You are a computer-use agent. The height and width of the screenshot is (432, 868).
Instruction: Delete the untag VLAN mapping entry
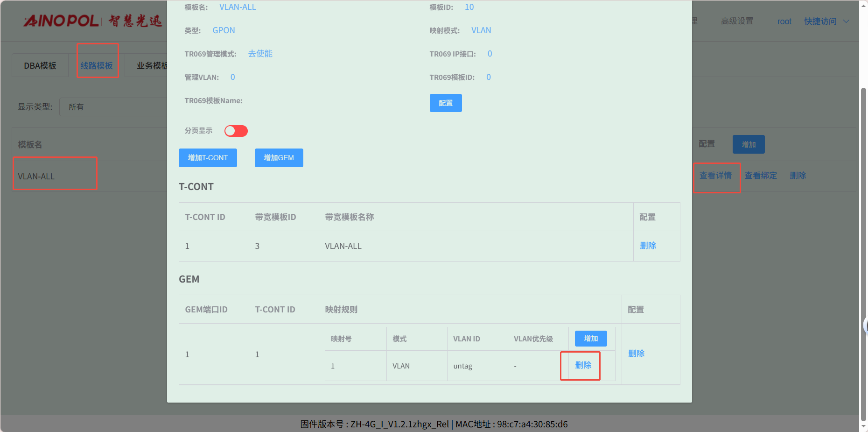583,365
